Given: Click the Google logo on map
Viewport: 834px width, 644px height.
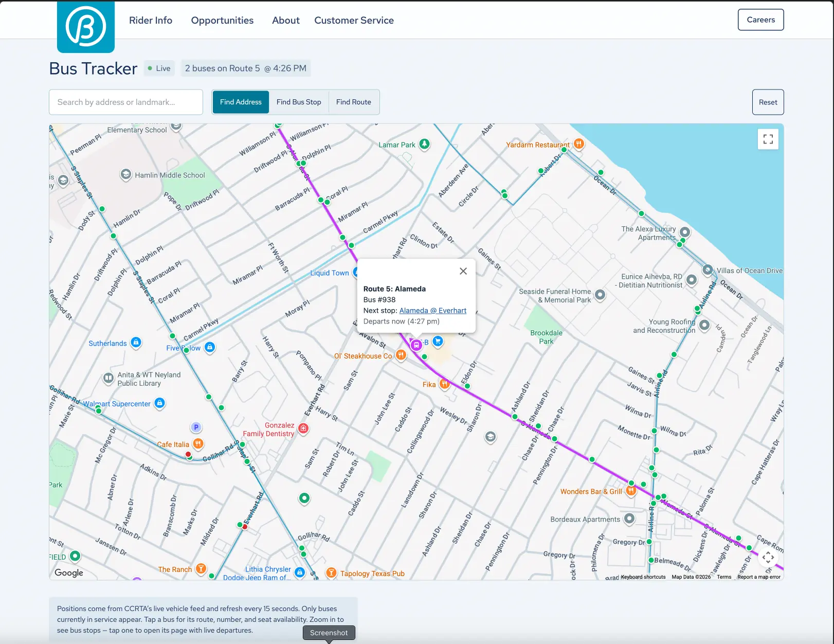Looking at the screenshot, I should (69, 573).
